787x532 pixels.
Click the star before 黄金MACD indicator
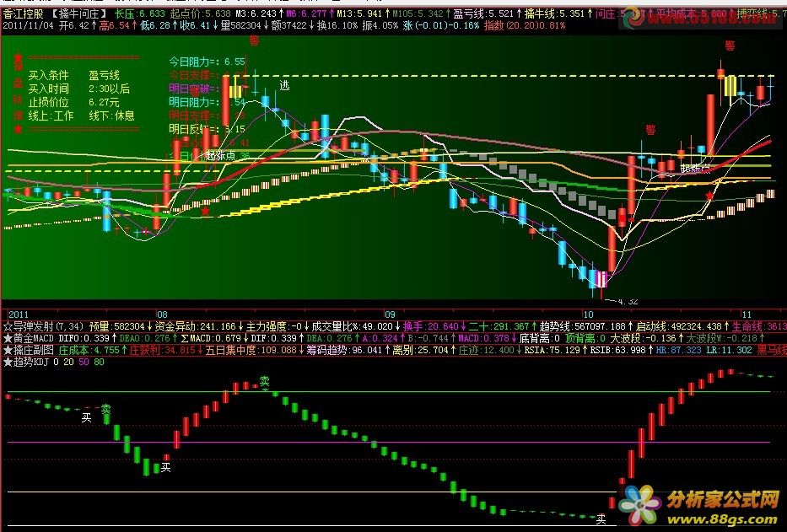(x=8, y=338)
